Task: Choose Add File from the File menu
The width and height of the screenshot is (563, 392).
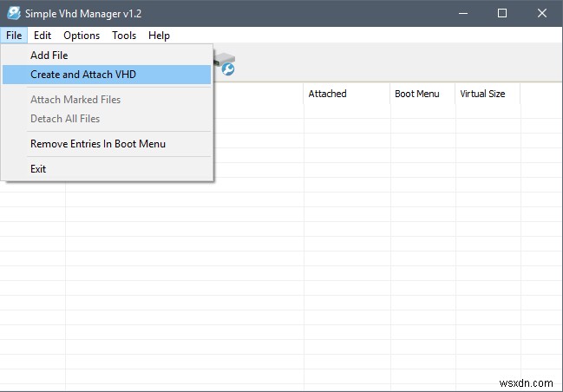Action: [x=107, y=56]
